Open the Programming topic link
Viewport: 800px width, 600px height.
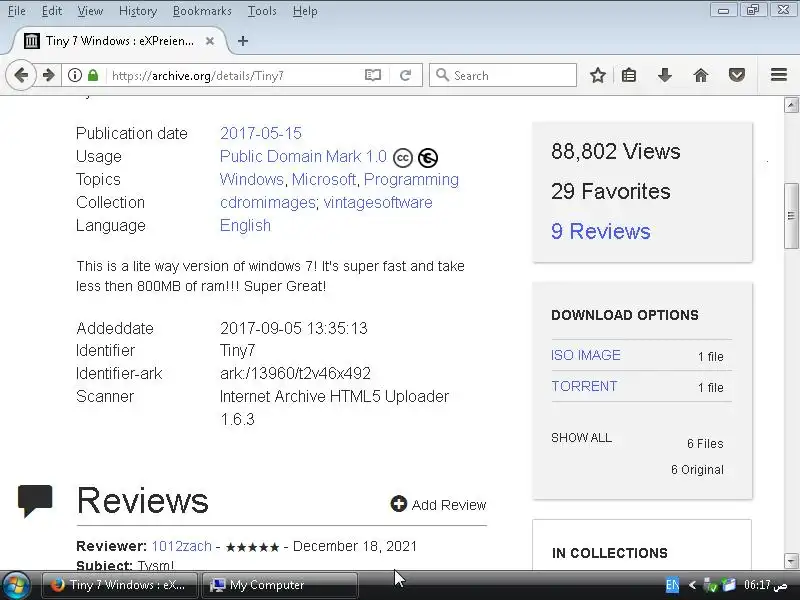coord(411,179)
